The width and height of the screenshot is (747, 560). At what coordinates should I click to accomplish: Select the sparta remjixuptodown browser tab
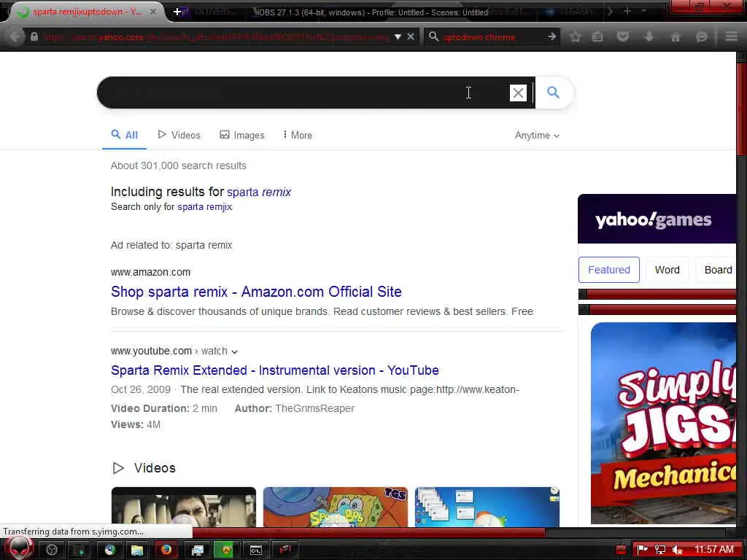click(87, 12)
